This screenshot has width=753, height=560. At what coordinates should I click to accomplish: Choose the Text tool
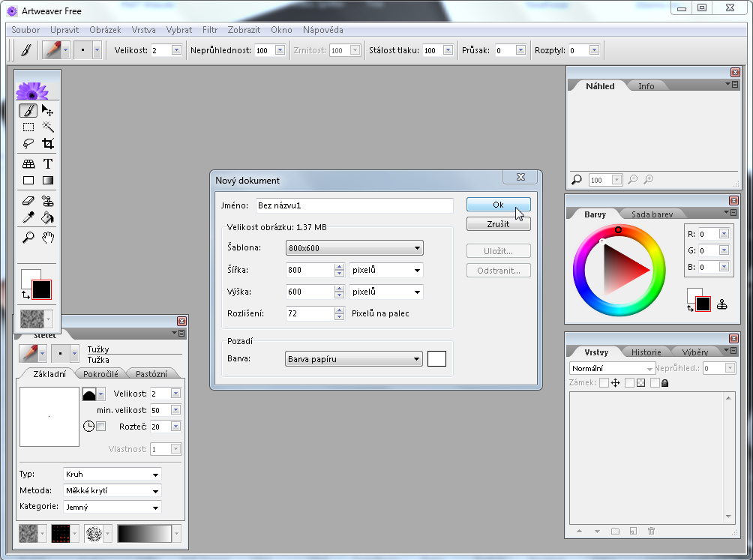coord(47,163)
